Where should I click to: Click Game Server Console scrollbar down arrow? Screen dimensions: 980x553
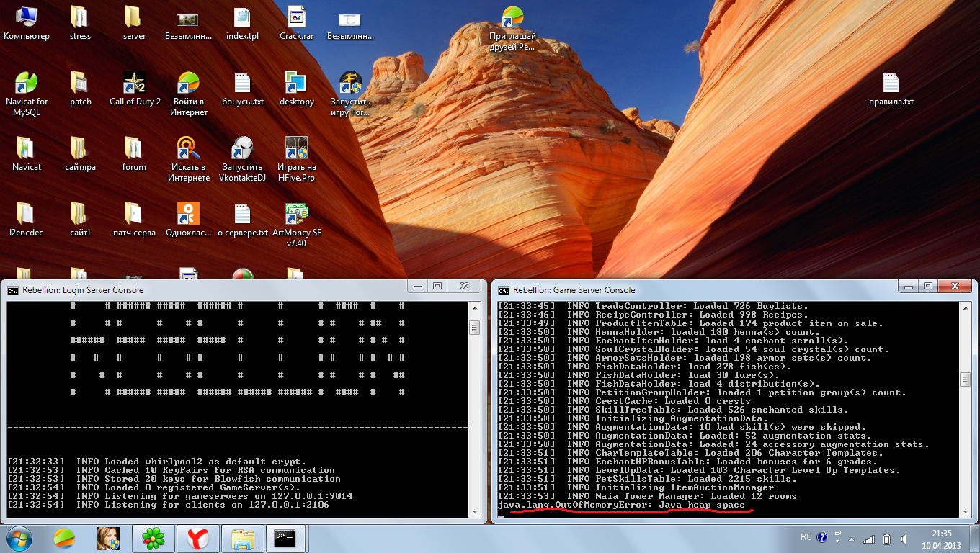click(965, 511)
